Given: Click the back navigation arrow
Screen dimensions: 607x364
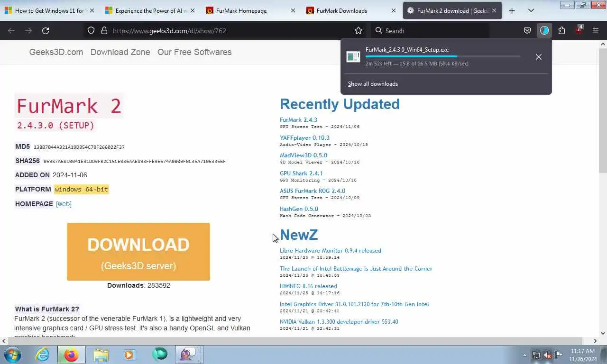Looking at the screenshot, I should tap(11, 30).
